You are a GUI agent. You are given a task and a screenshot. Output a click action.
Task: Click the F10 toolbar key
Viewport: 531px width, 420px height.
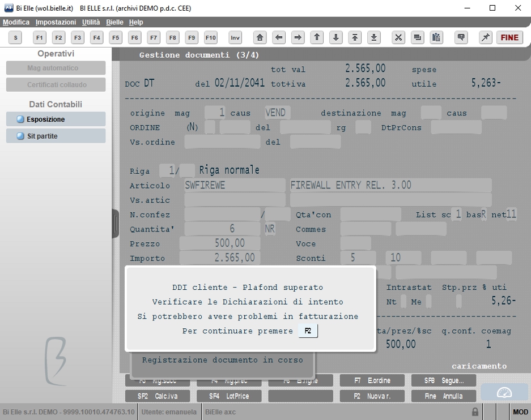tap(211, 37)
